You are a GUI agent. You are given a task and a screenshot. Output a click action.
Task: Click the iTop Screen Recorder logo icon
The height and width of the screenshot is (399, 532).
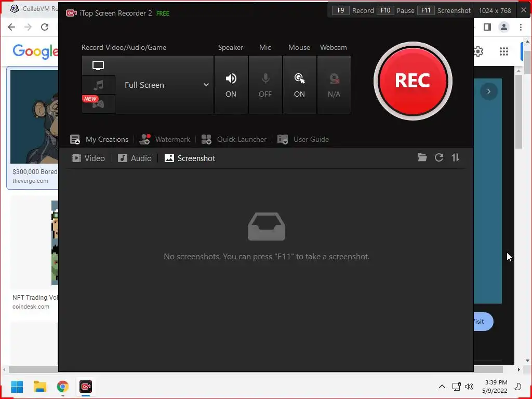[x=71, y=13]
